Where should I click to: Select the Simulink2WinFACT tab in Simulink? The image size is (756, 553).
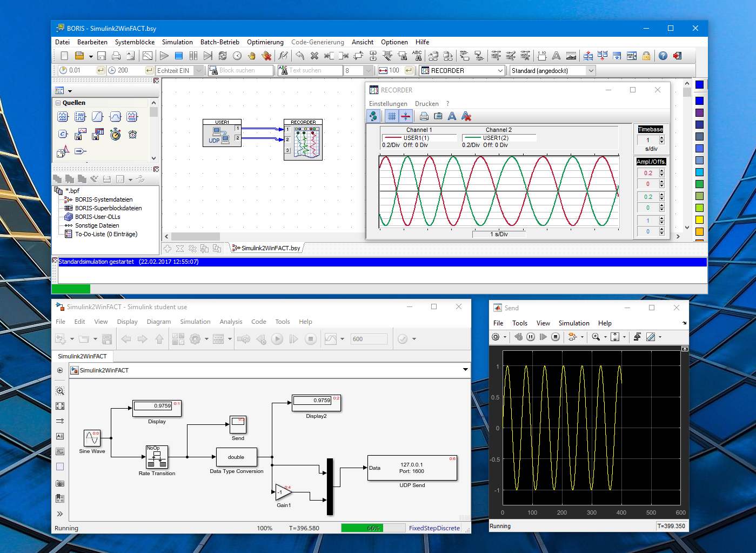coord(82,356)
